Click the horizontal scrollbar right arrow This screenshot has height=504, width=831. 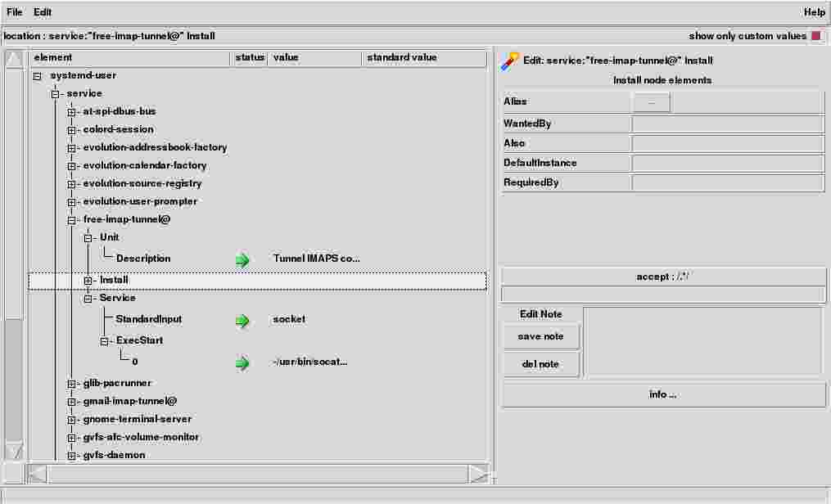[x=479, y=474]
